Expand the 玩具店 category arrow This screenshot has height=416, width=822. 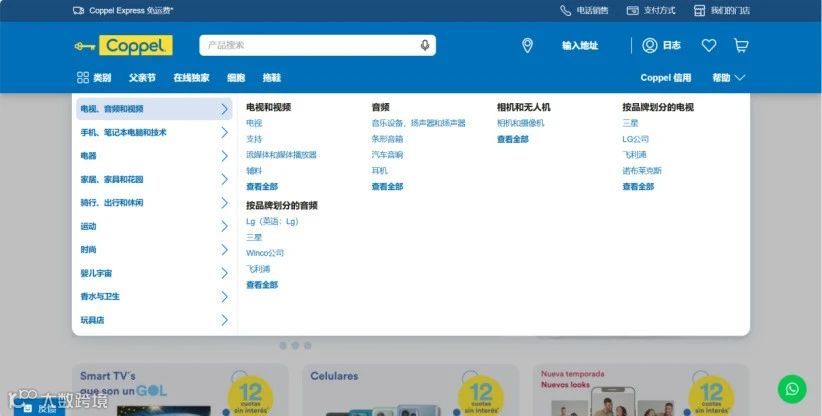224,320
